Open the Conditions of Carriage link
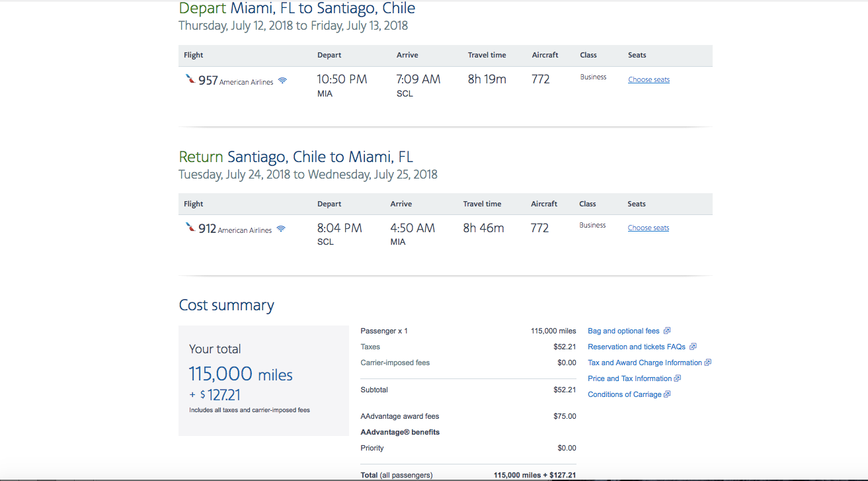The width and height of the screenshot is (868, 481). coord(623,394)
